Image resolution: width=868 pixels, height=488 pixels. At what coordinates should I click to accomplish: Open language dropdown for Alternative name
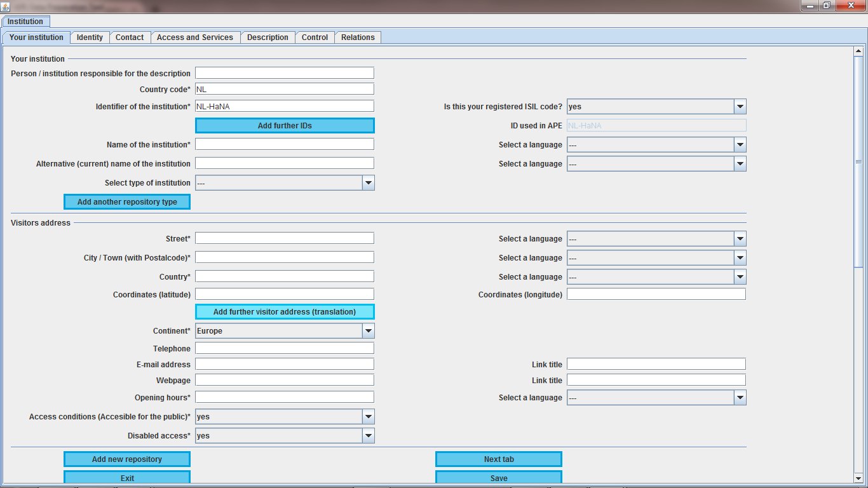[656, 164]
